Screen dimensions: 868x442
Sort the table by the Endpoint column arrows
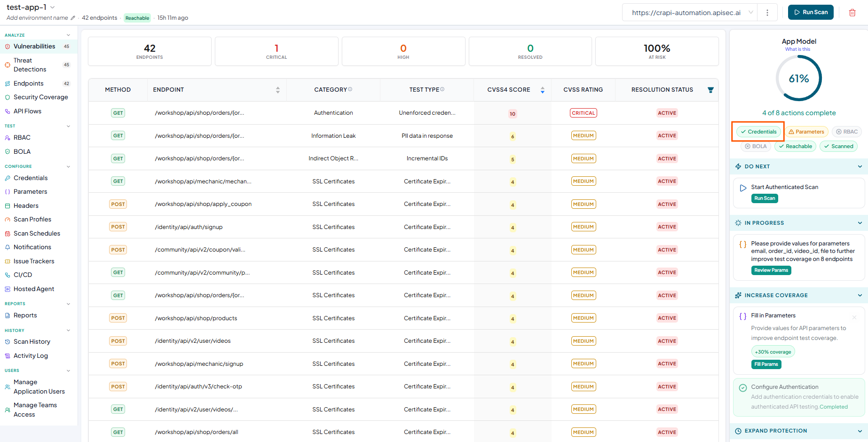tap(278, 90)
